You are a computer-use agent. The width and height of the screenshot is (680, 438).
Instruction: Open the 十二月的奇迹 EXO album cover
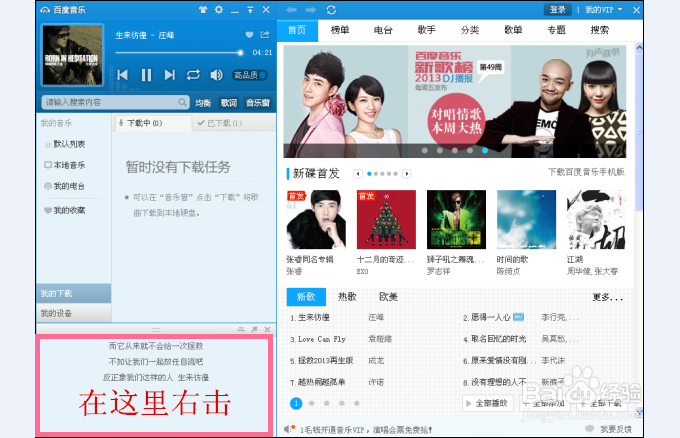pyautogui.click(x=386, y=219)
